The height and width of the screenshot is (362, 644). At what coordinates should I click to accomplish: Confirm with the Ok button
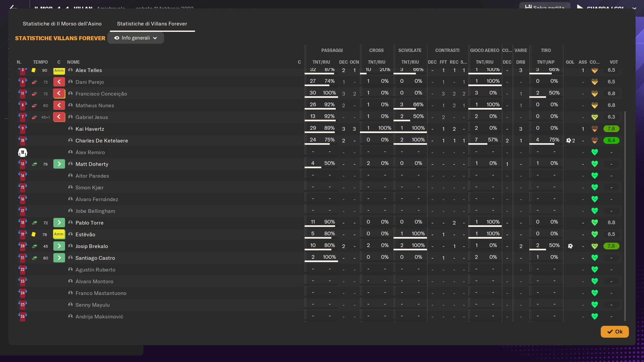click(x=614, y=331)
